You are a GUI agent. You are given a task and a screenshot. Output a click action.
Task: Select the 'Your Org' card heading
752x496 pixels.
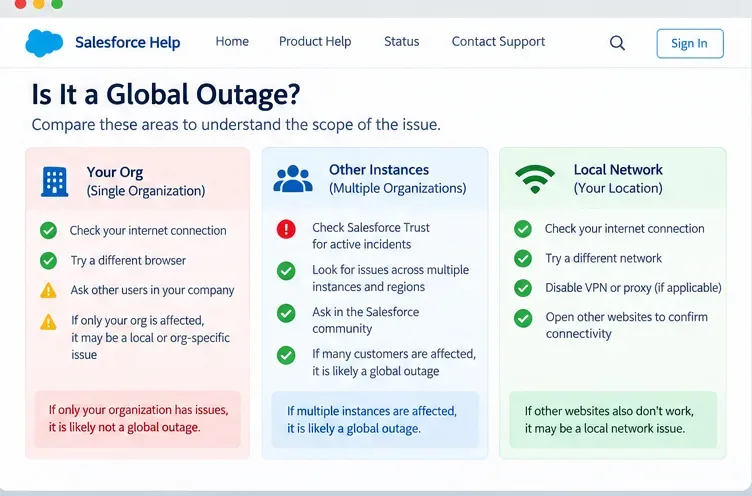pos(115,172)
